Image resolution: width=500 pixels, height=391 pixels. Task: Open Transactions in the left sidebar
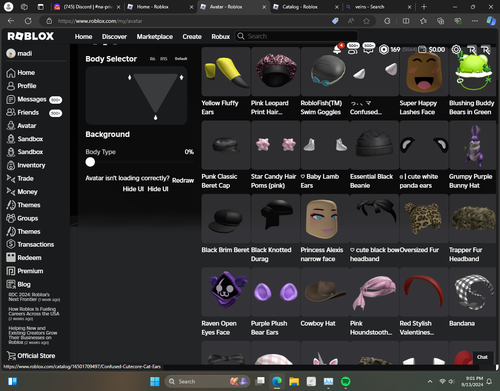point(30,244)
